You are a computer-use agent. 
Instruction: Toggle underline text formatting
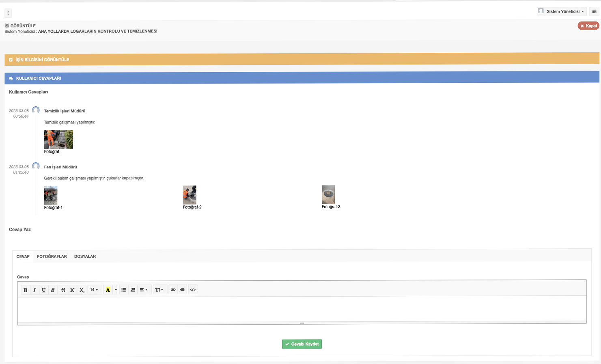coord(44,290)
